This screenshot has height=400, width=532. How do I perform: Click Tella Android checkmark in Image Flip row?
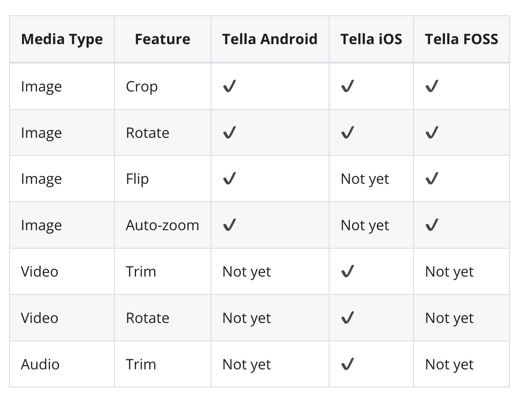(x=229, y=179)
